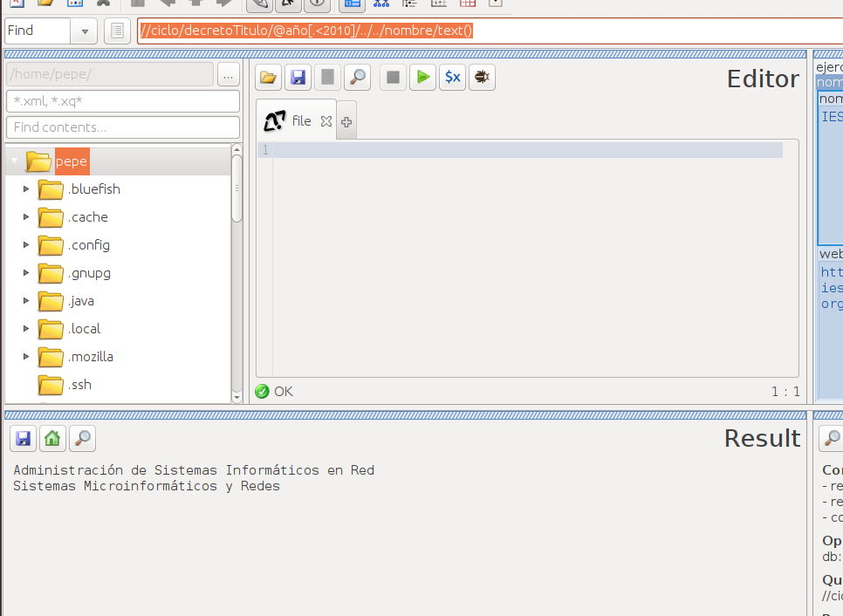This screenshot has height=616, width=843.
Task: Click the XPath query input field
Action: (490, 31)
